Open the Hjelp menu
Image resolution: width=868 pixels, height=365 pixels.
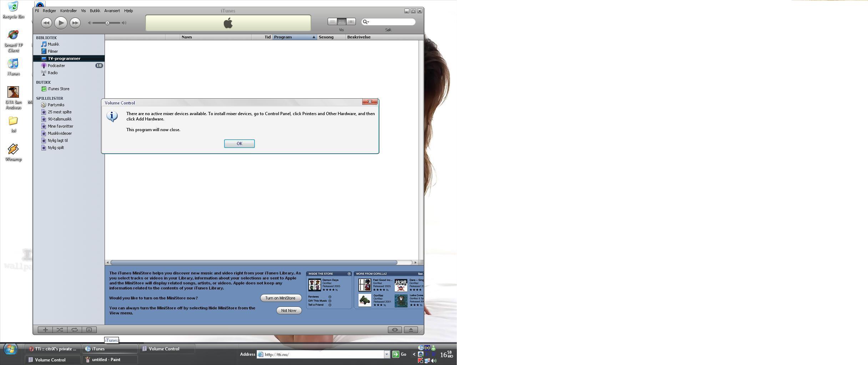pos(128,11)
